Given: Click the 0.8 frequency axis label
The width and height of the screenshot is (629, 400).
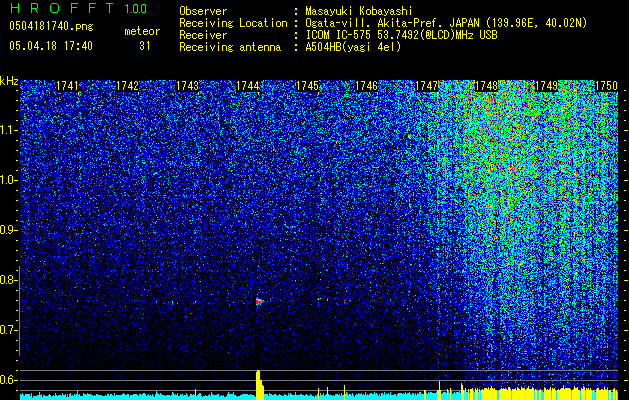Looking at the screenshot, I should click(x=9, y=280).
